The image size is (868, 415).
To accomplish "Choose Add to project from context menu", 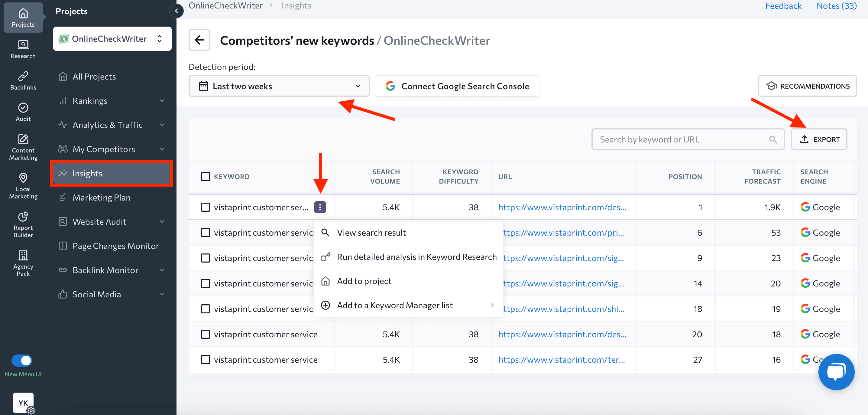I will point(364,281).
